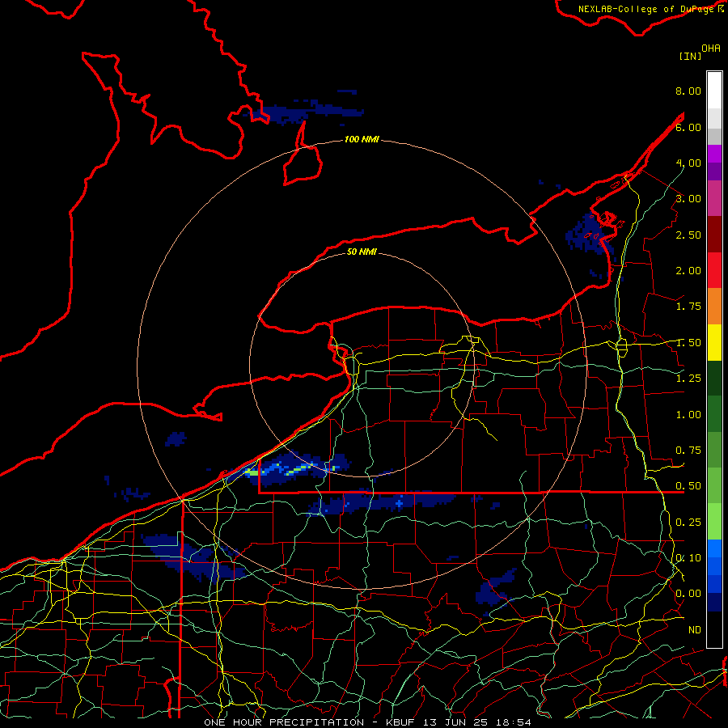The image size is (728, 728).
Task: Click the 0.50 legend value
Action: 688,486
